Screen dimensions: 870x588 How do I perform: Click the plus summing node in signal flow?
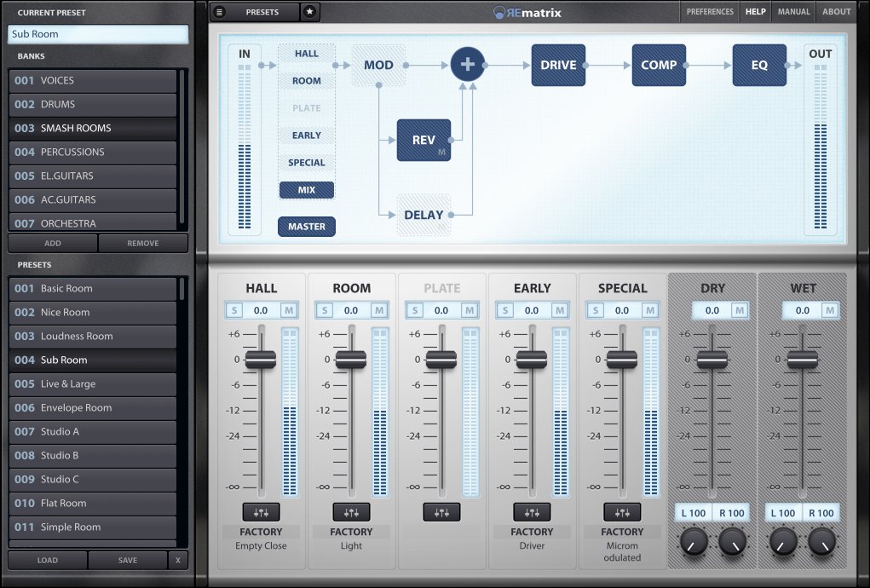pyautogui.click(x=467, y=63)
